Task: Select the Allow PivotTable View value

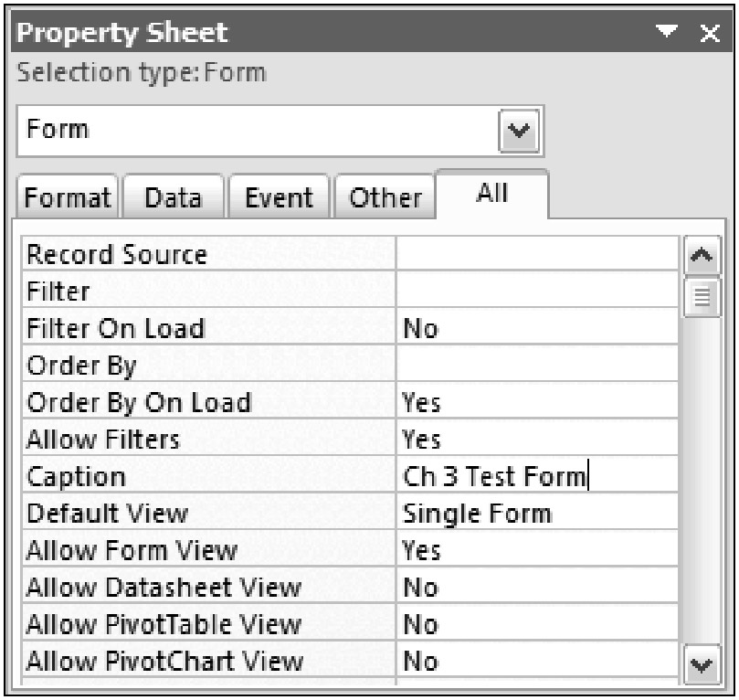Action: 535,624
